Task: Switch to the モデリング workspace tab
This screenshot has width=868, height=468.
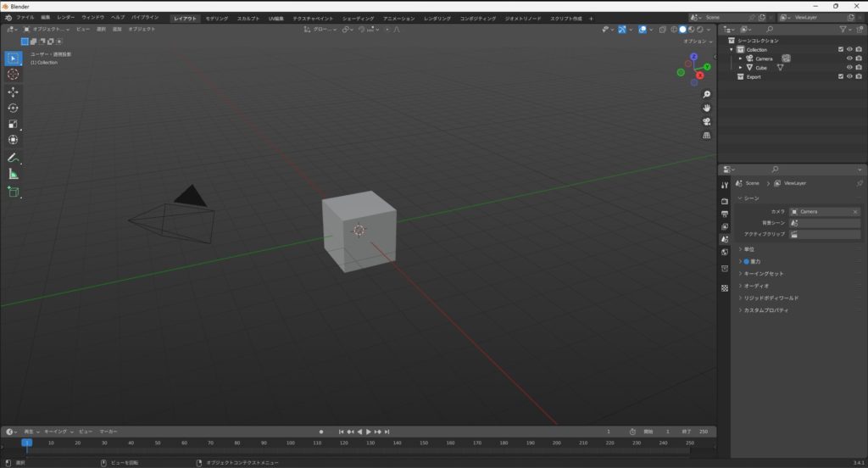Action: click(x=216, y=18)
